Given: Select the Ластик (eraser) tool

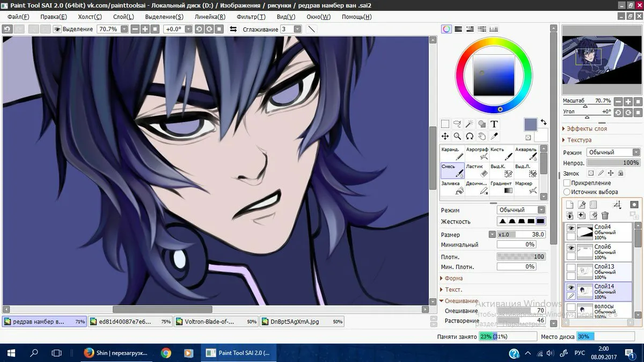Looking at the screenshot, I should pyautogui.click(x=477, y=170).
